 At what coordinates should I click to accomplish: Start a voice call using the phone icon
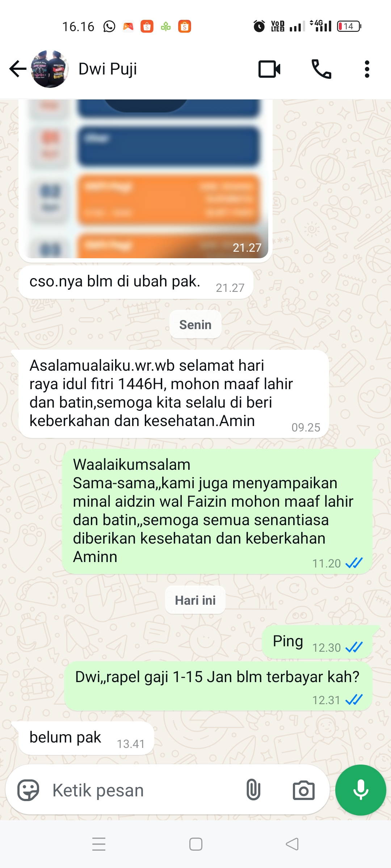click(321, 69)
